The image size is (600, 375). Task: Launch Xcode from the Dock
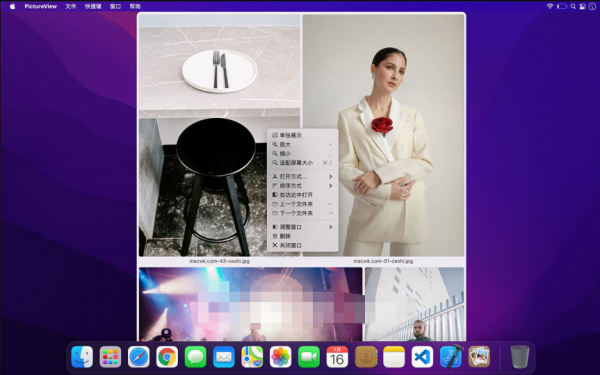coord(451,356)
